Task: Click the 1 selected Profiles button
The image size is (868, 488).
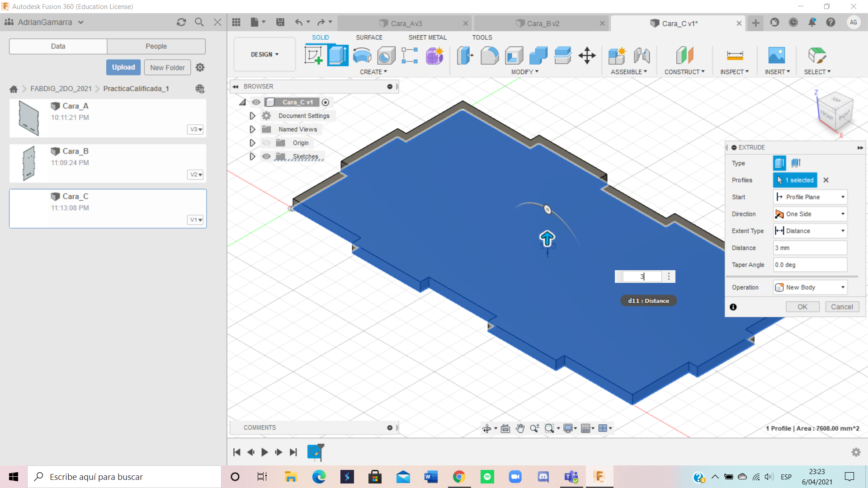Action: (795, 180)
